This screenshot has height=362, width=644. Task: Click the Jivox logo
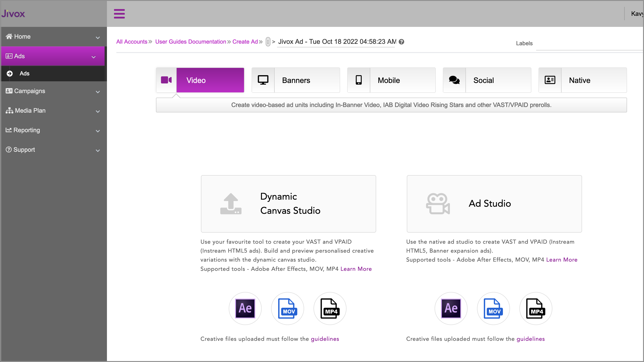(x=13, y=13)
